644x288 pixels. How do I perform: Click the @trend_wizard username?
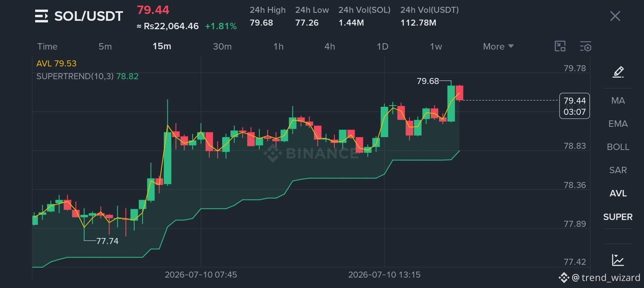[606, 278]
